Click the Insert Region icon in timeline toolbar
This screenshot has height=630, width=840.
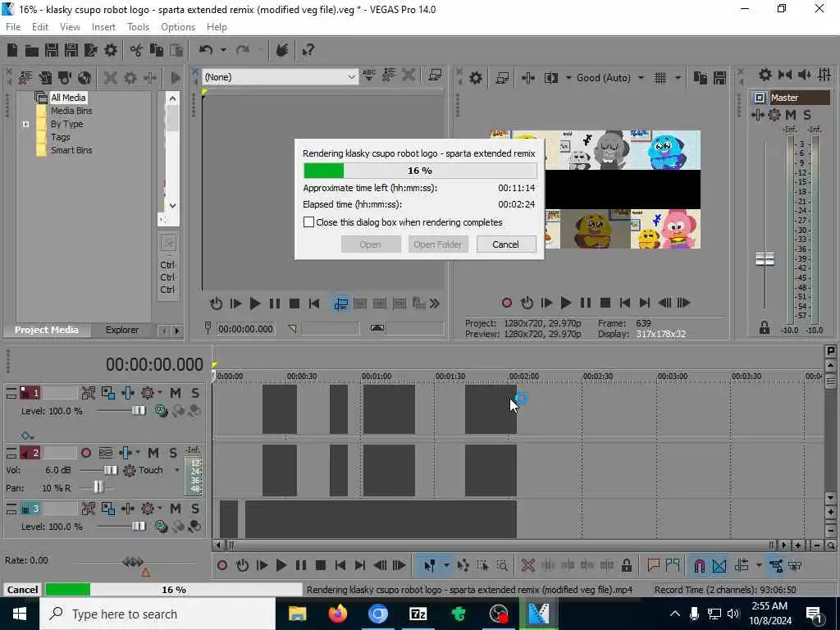(x=673, y=565)
